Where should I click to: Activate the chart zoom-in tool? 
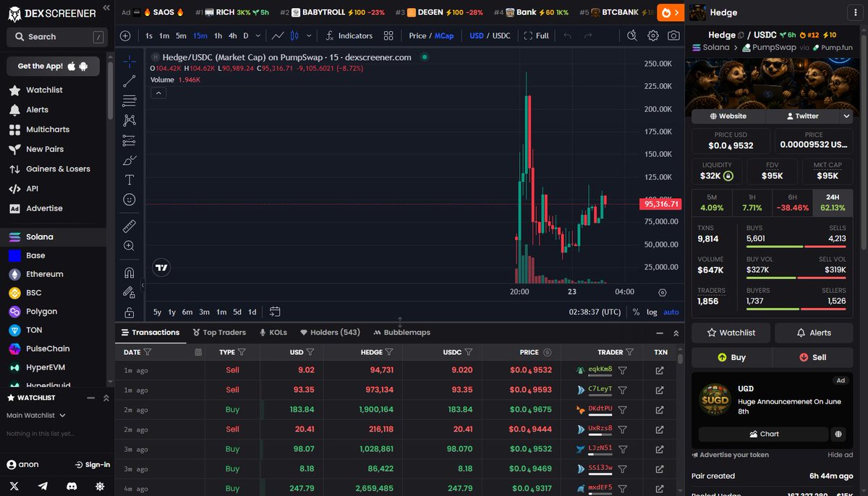[129, 246]
